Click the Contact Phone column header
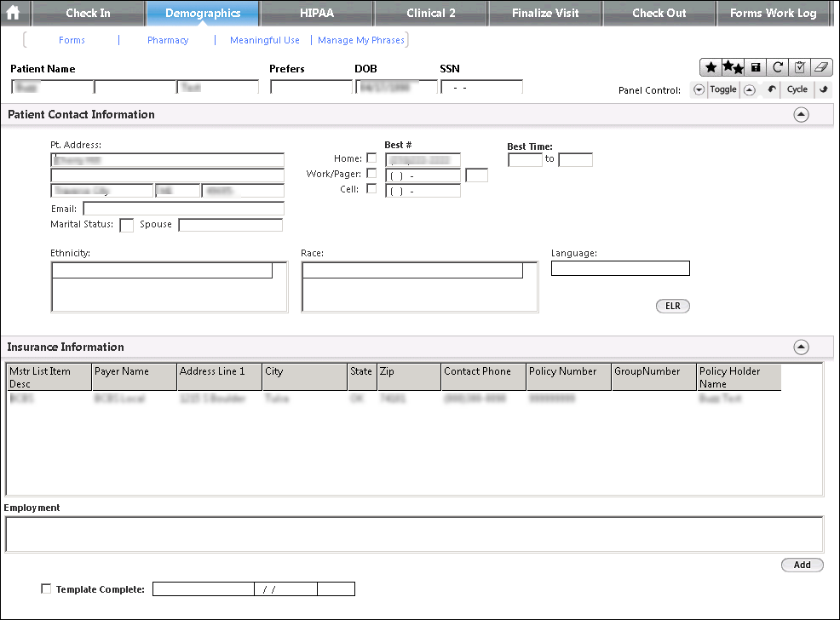The width and height of the screenshot is (840, 620). pos(483,377)
